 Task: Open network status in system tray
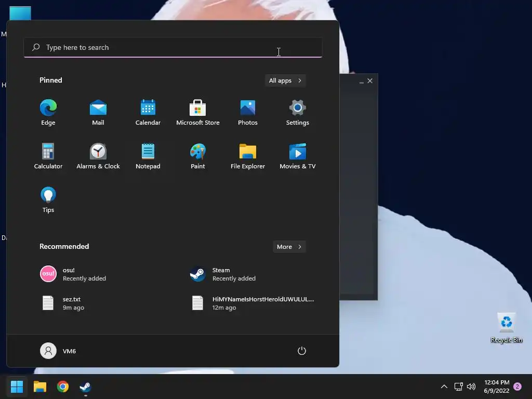pos(458,387)
